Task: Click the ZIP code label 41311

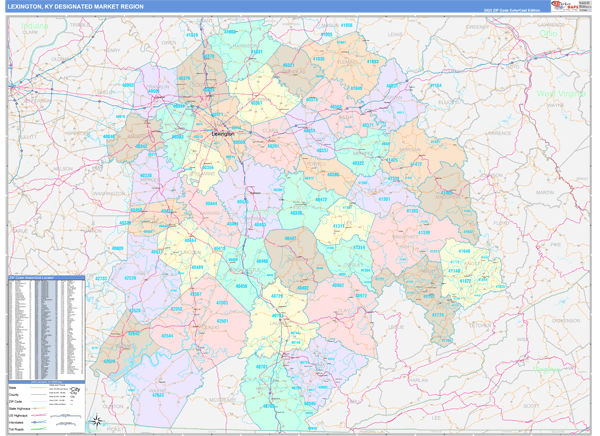Action: click(x=339, y=226)
